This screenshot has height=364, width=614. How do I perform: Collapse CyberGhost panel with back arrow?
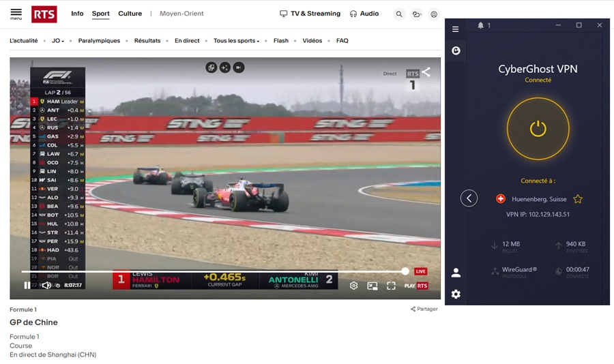[469, 198]
